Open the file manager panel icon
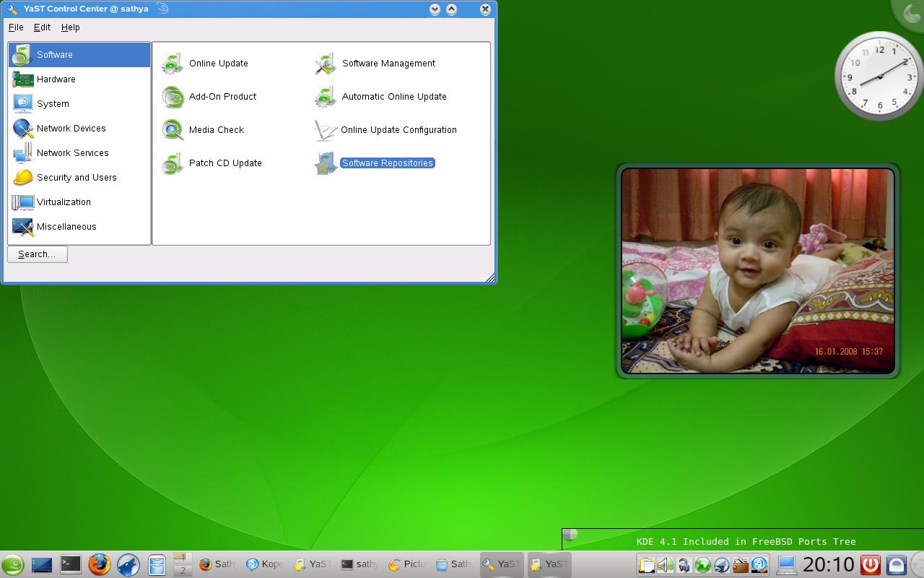 [x=157, y=565]
